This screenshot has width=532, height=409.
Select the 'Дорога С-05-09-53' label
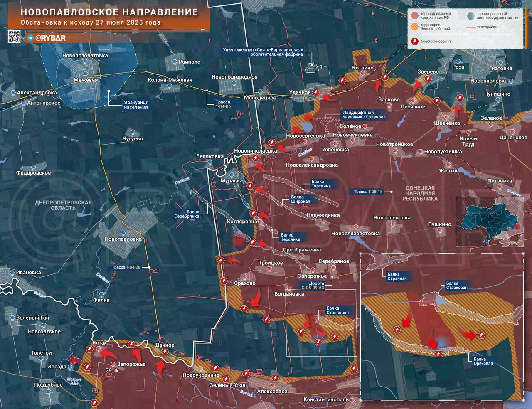(313, 285)
